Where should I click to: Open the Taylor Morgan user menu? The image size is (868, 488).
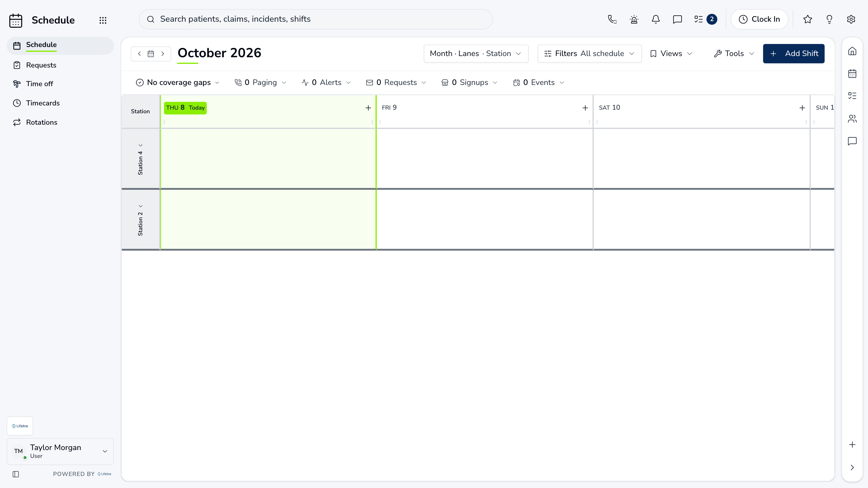[60, 451]
